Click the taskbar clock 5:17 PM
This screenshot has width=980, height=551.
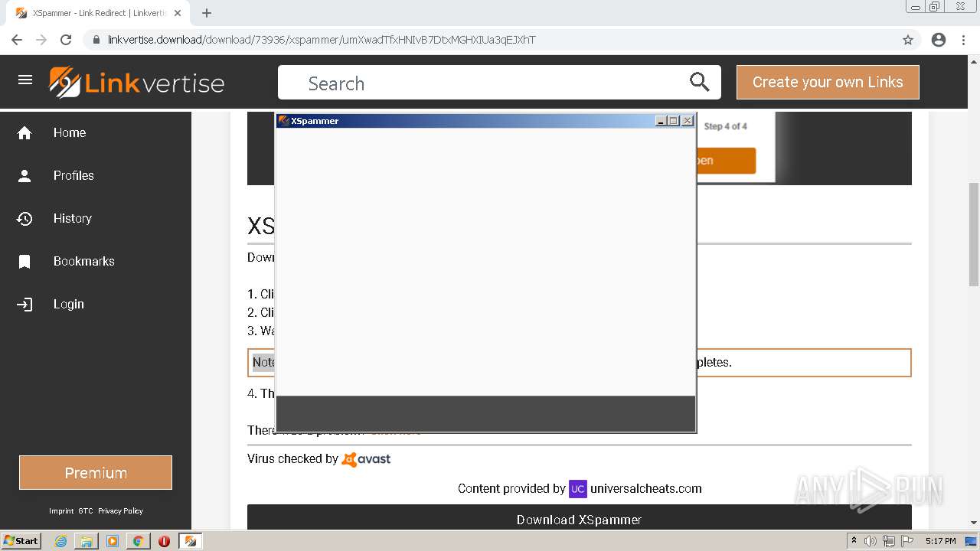pyautogui.click(x=940, y=541)
